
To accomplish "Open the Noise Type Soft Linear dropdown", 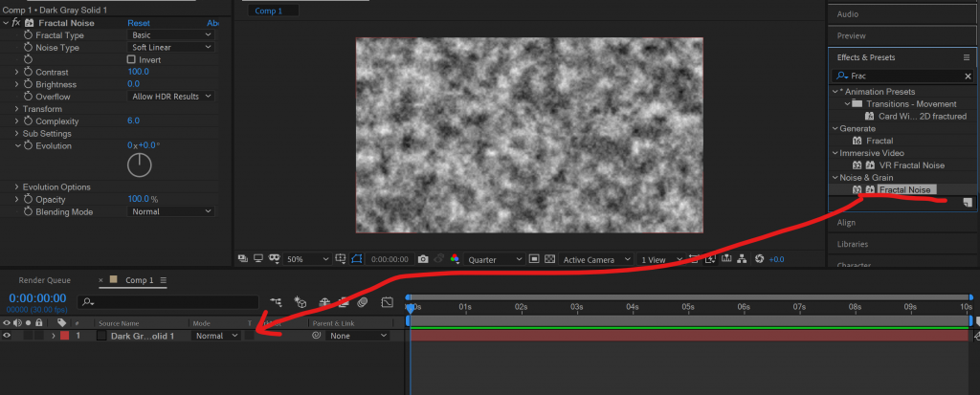I will click(171, 47).
